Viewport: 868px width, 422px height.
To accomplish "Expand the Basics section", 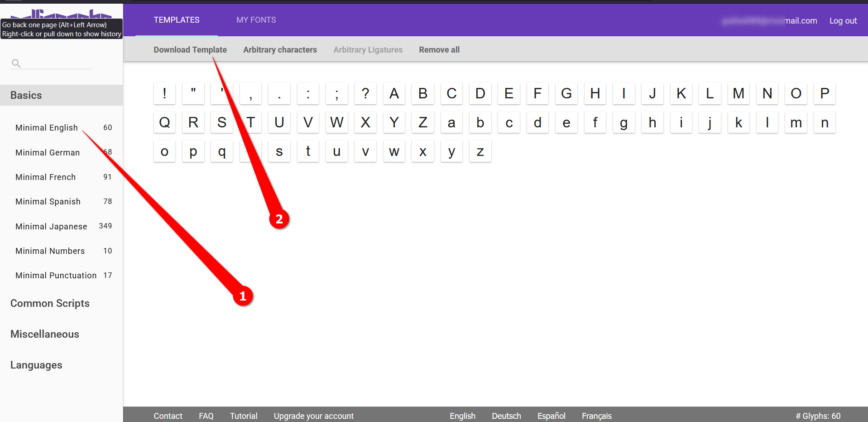I will pyautogui.click(x=62, y=95).
